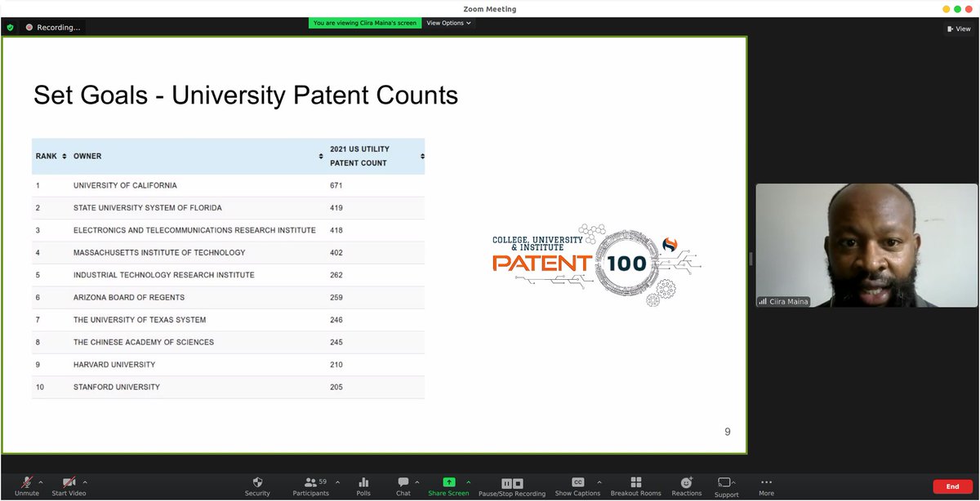Click the 'viewing Ciira Maina's screen' banner

pos(365,23)
